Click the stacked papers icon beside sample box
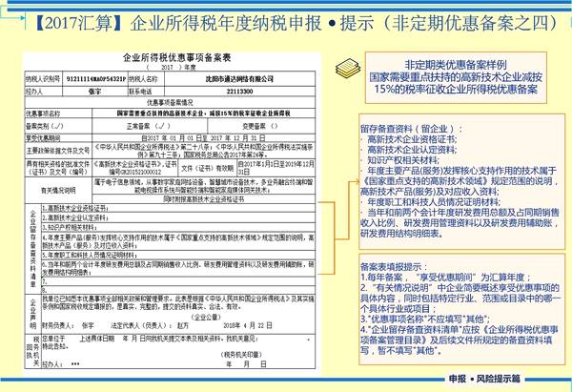This screenshot has width=572, height=392. click(x=348, y=69)
